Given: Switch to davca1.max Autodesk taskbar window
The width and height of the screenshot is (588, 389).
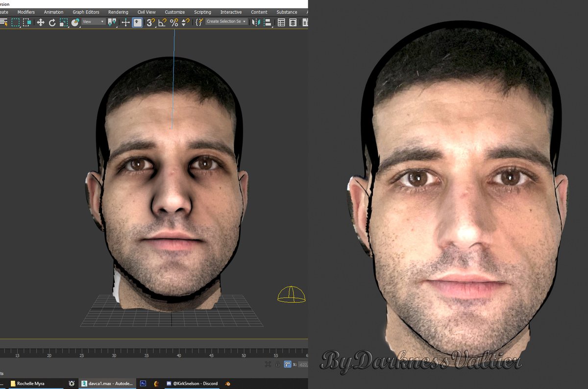Looking at the screenshot, I should [107, 384].
